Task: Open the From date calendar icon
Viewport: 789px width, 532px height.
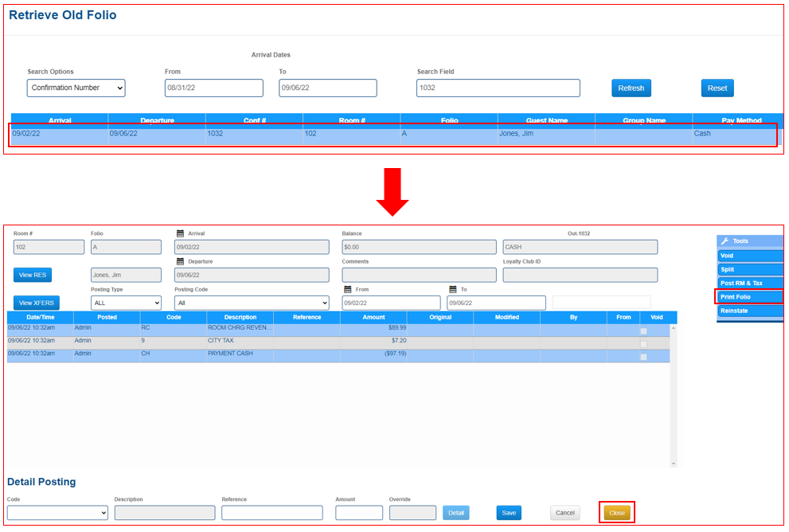Action: (348, 289)
